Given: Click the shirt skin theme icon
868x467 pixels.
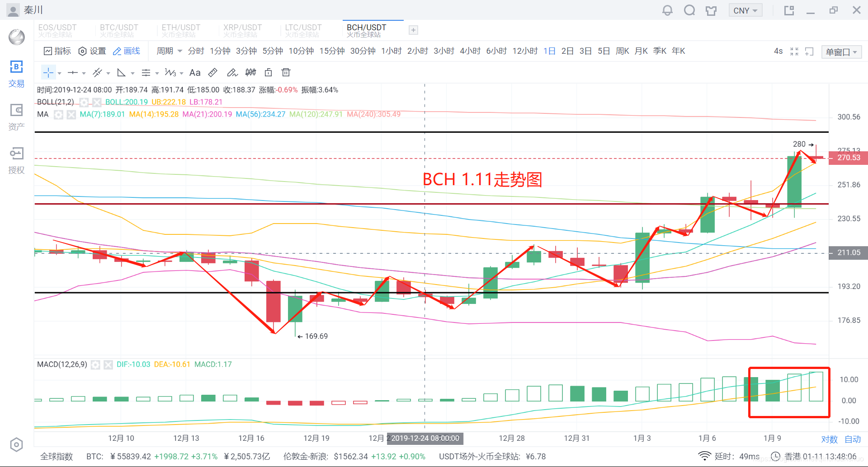Looking at the screenshot, I should [711, 10].
